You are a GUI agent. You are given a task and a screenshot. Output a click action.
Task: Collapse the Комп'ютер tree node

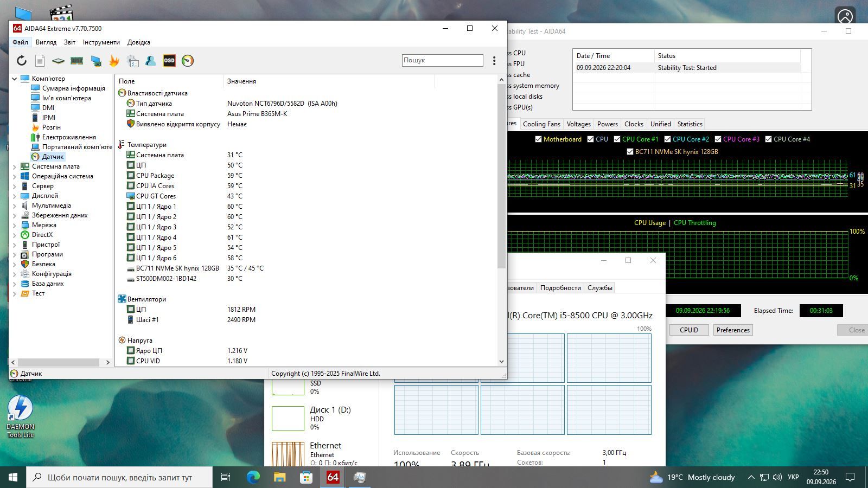point(15,79)
